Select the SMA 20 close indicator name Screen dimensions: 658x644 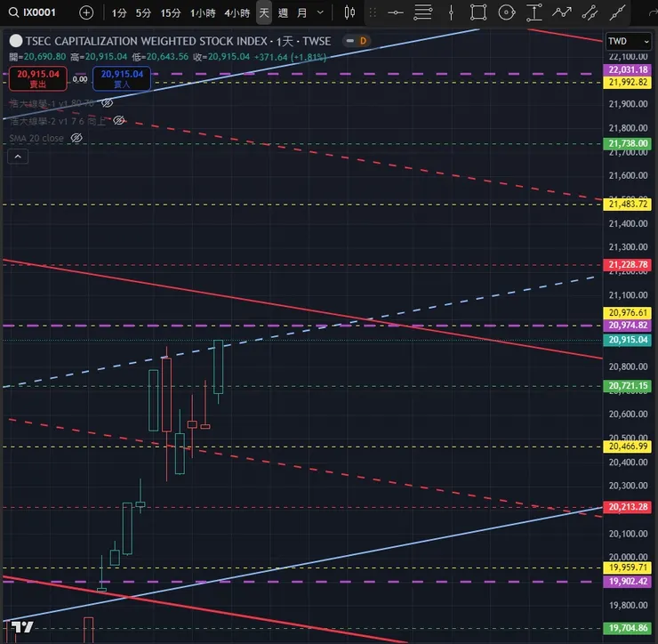coord(36,138)
